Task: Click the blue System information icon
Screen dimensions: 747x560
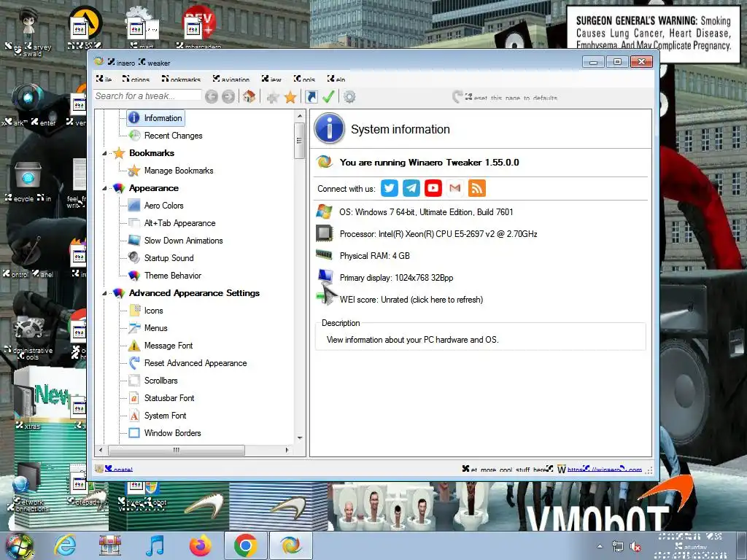Action: point(329,128)
